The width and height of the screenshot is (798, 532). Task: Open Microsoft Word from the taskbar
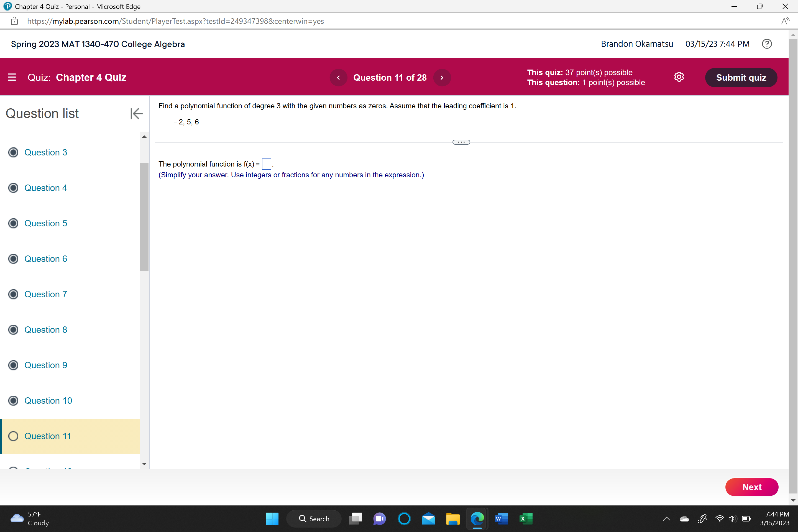pos(501,519)
